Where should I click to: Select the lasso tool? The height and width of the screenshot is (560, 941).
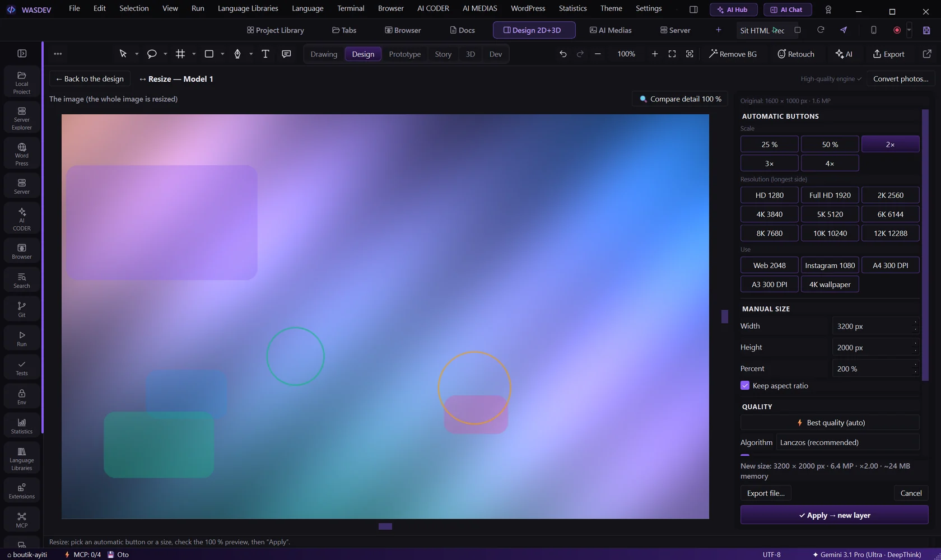(x=151, y=54)
